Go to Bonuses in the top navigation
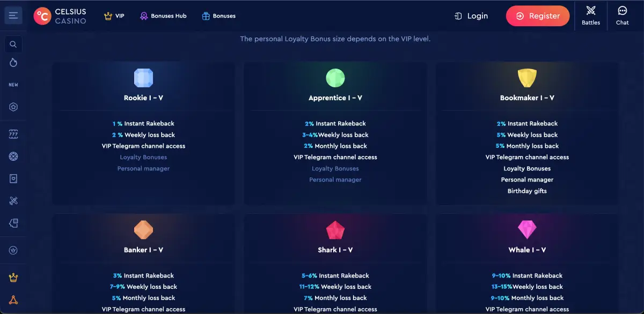644x314 pixels. (218, 16)
